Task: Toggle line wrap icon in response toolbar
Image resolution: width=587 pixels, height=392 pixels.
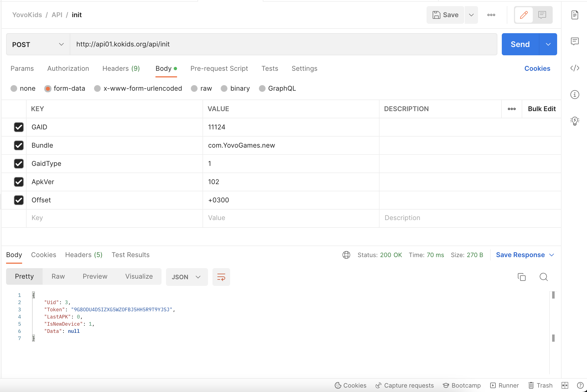Action: [x=221, y=277]
